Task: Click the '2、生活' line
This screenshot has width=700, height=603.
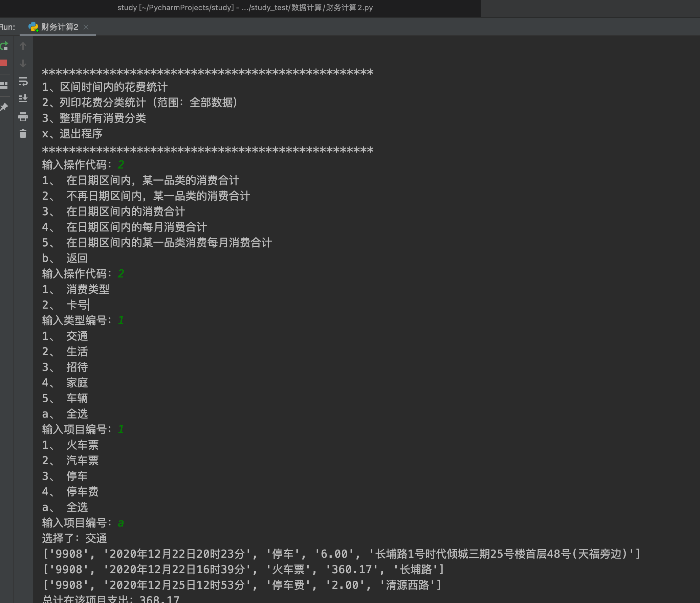Action: (x=65, y=352)
